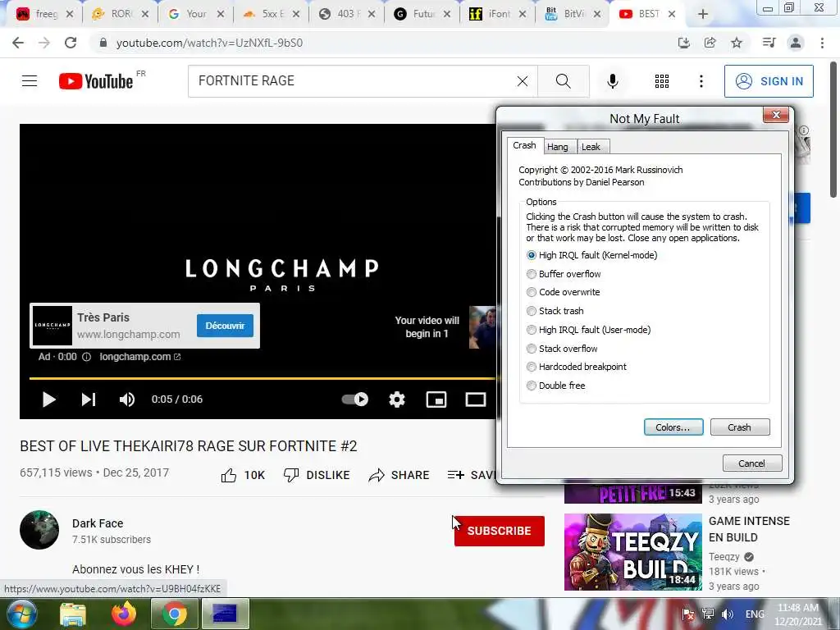Viewport: 840px width, 630px height.
Task: Select High IRQL fault (User-mode) option
Action: point(589,330)
